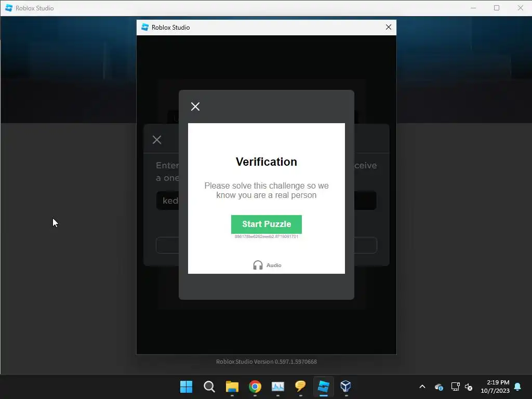Image resolution: width=532 pixels, height=399 pixels.
Task: Launch Google Chrome from the taskbar
Action: (x=255, y=387)
